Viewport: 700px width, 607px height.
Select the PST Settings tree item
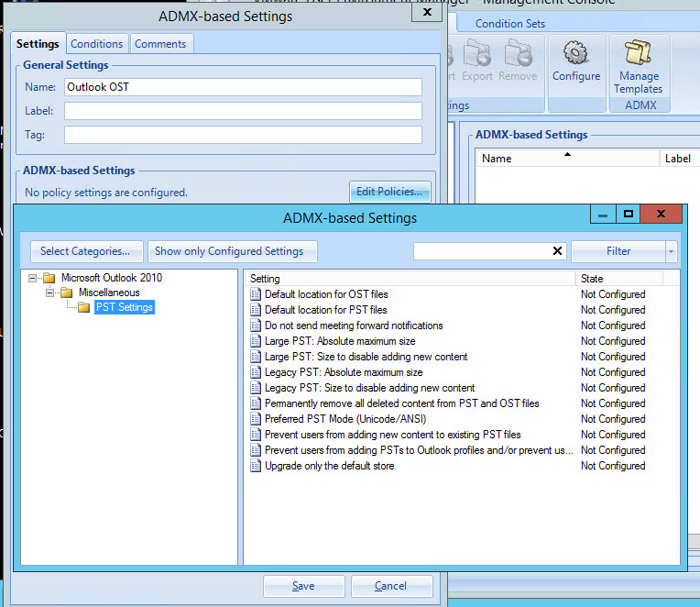pos(125,307)
